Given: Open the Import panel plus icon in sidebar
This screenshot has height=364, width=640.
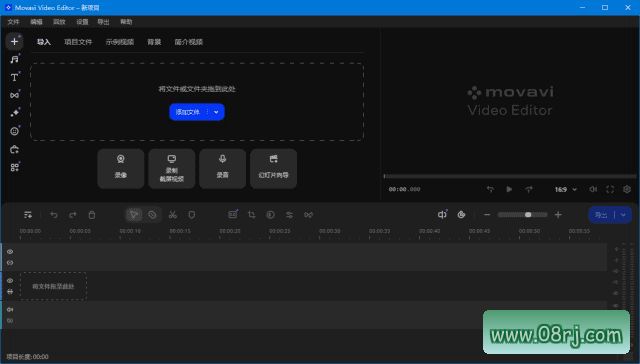Looking at the screenshot, I should click(14, 41).
